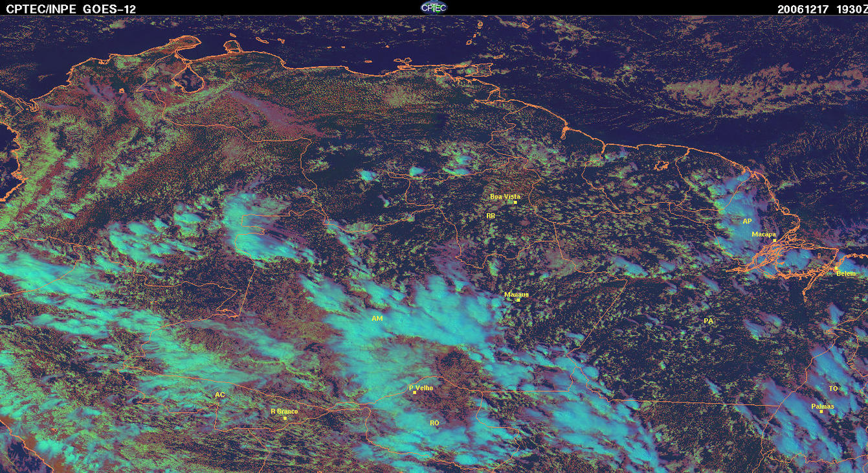Click the Macapa city label
868x473 pixels.
(764, 235)
